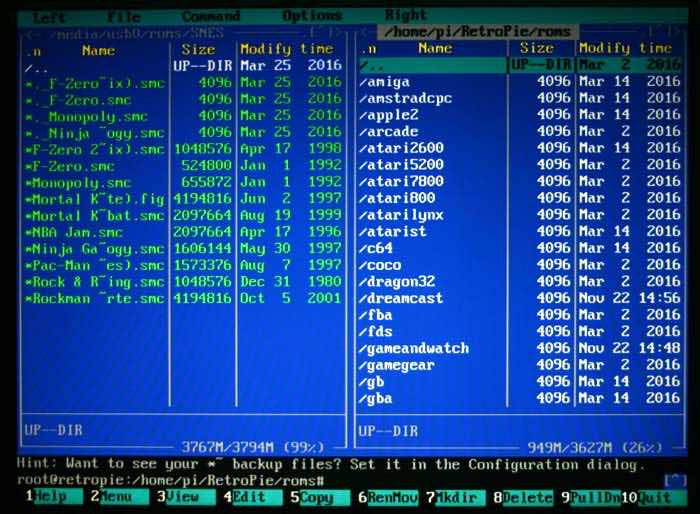Select the /gb directory
Image resolution: width=700 pixels, height=514 pixels.
point(520,381)
